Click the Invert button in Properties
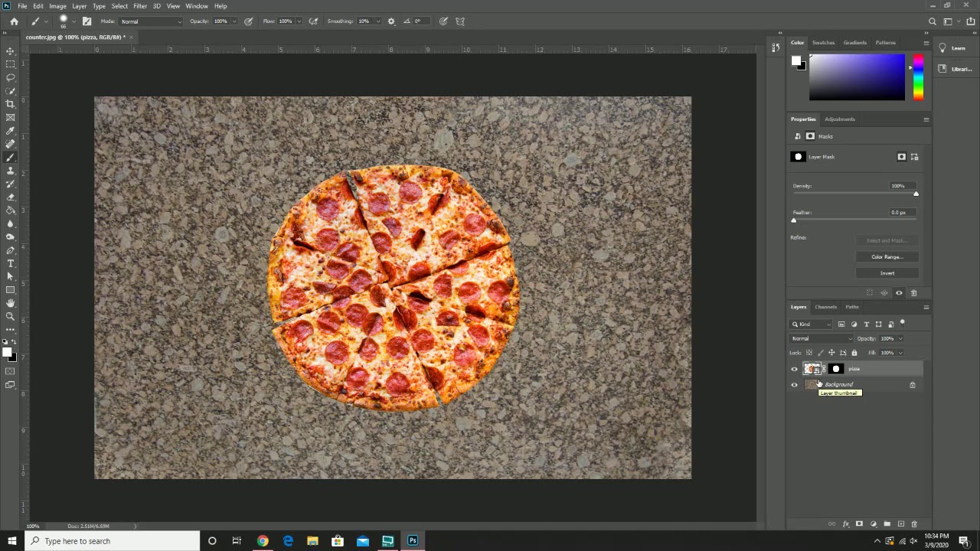This screenshot has width=980, height=551. [887, 273]
